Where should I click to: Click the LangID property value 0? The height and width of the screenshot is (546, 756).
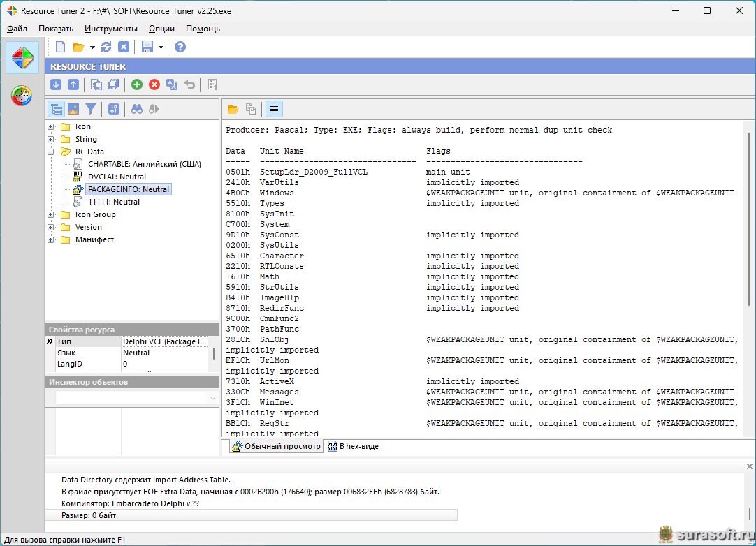point(125,364)
